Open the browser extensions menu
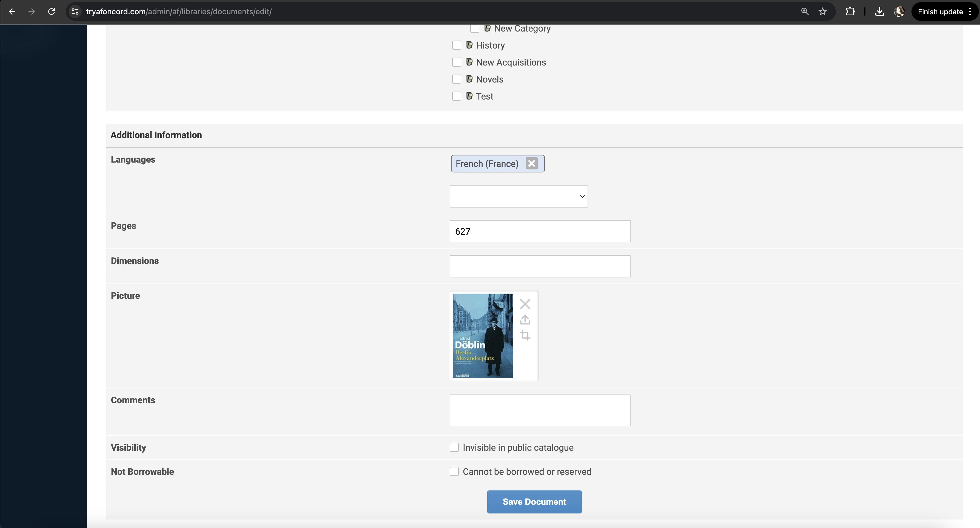The height and width of the screenshot is (528, 980). (x=850, y=12)
